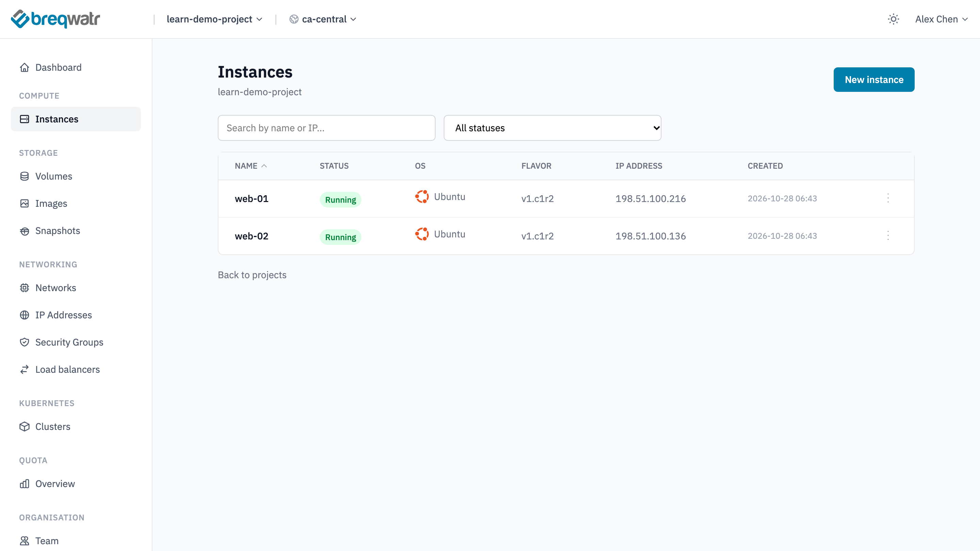This screenshot has height=551, width=980.
Task: Open the Dashboard home icon
Action: tap(24, 67)
